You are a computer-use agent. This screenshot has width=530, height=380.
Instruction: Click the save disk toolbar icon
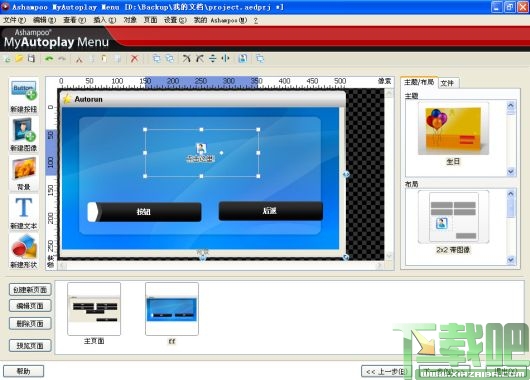(x=31, y=58)
